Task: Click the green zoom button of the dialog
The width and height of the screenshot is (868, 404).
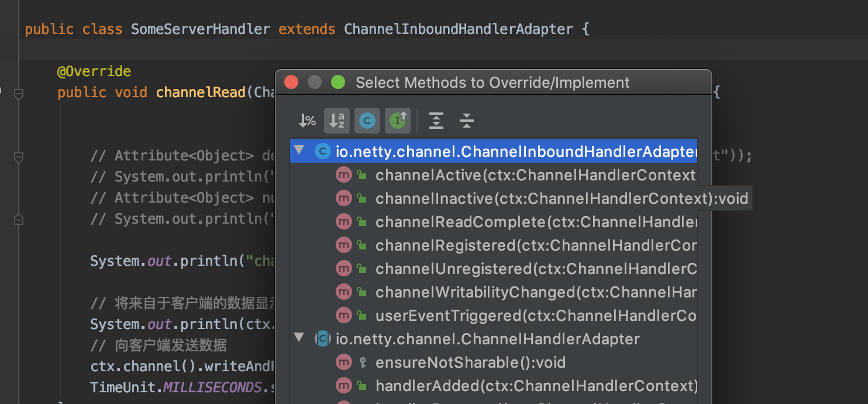Action: [338, 83]
